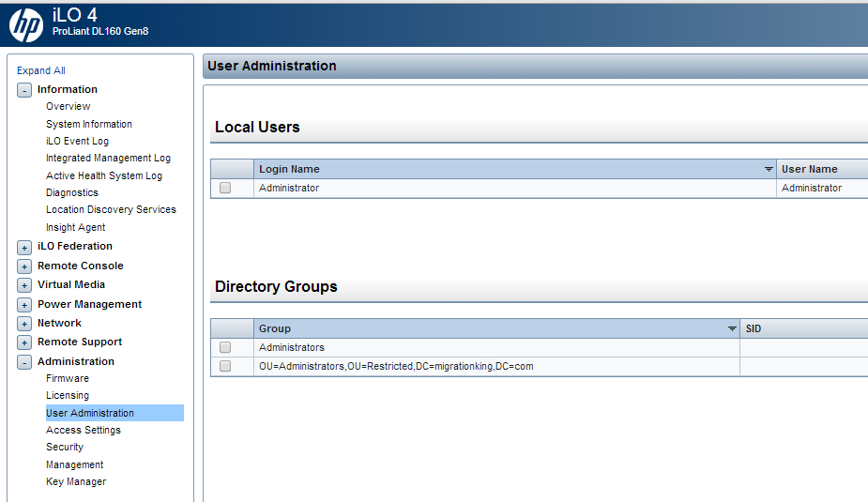
Task: Expand the Remote Console section
Action: click(24, 266)
